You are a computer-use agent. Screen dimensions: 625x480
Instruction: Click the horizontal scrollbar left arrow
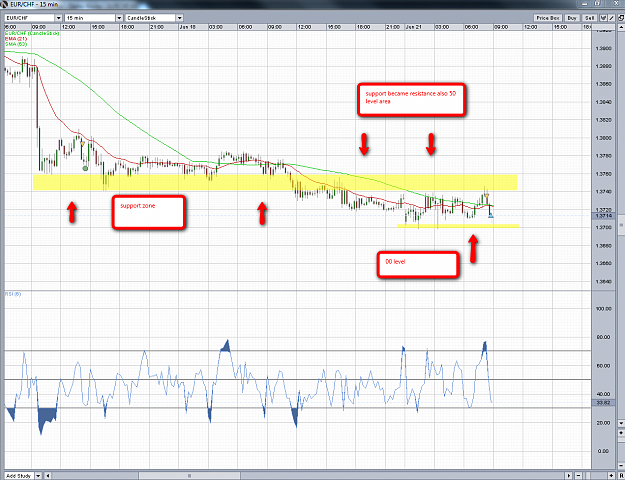tap(48, 476)
